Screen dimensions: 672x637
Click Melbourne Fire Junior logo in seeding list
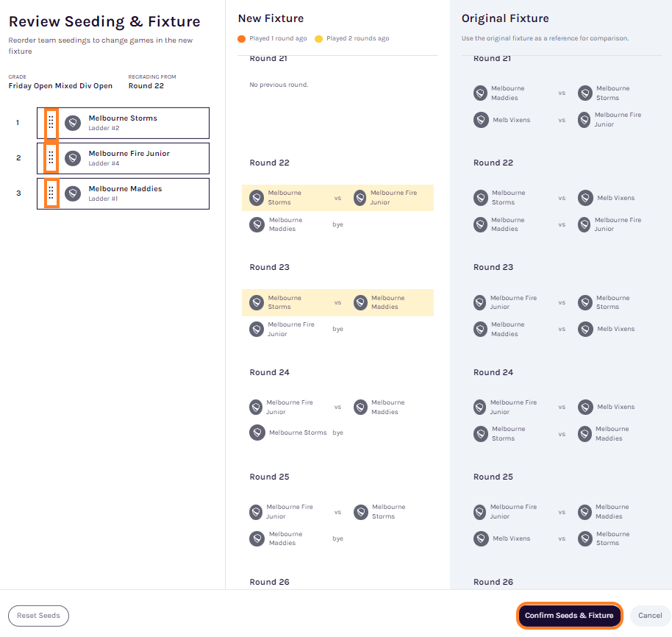coord(72,158)
